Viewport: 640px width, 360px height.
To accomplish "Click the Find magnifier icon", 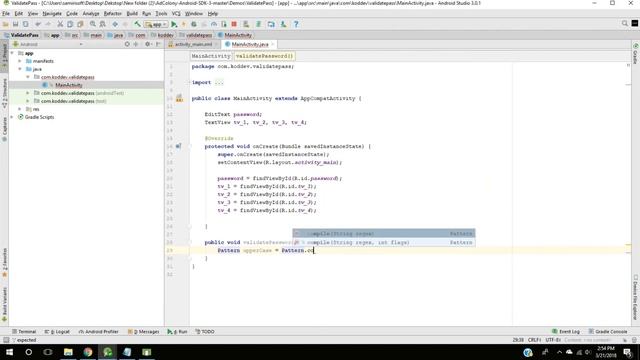I will [93, 24].
